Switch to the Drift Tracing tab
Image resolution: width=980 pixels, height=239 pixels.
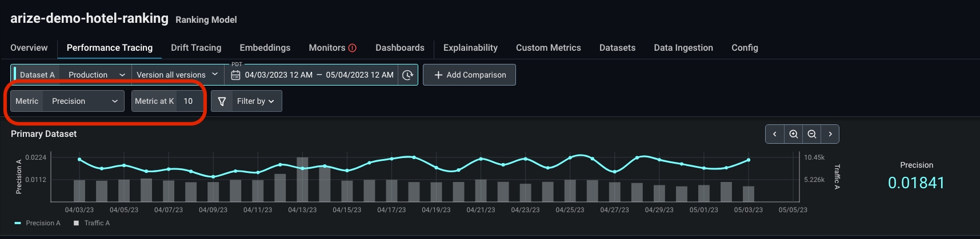196,48
